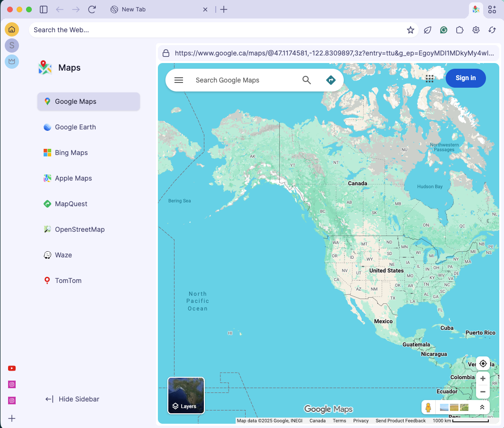
Task: Select Bing Maps in the sidebar
Action: tap(71, 153)
